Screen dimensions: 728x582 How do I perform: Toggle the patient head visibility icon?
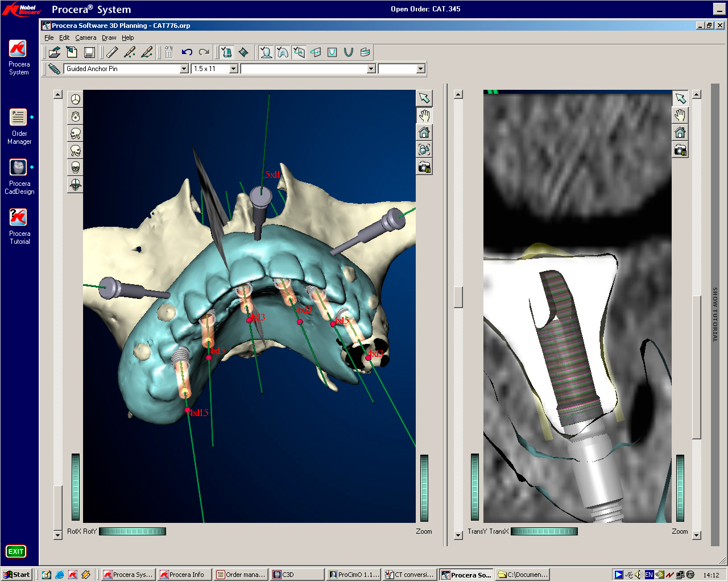266,52
